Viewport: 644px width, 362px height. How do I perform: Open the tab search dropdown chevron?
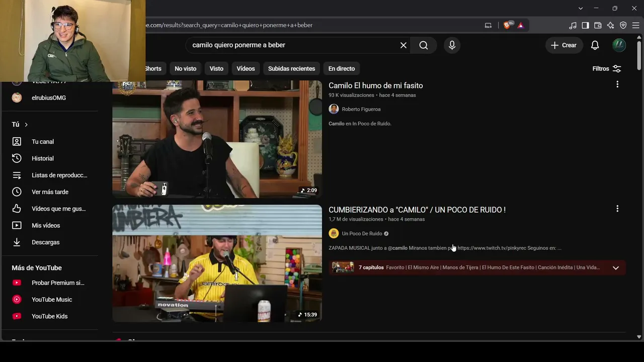click(x=581, y=8)
